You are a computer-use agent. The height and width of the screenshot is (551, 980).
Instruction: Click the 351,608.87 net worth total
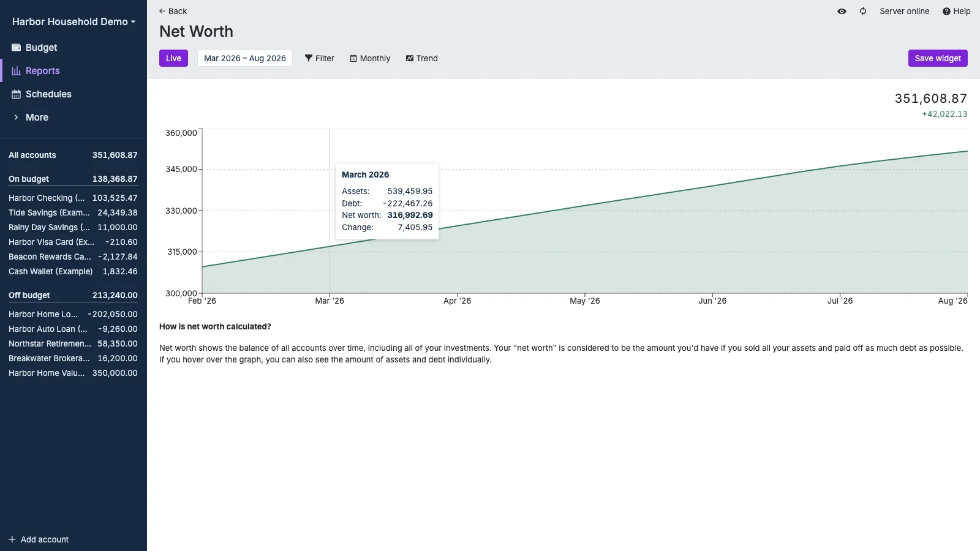coord(931,99)
